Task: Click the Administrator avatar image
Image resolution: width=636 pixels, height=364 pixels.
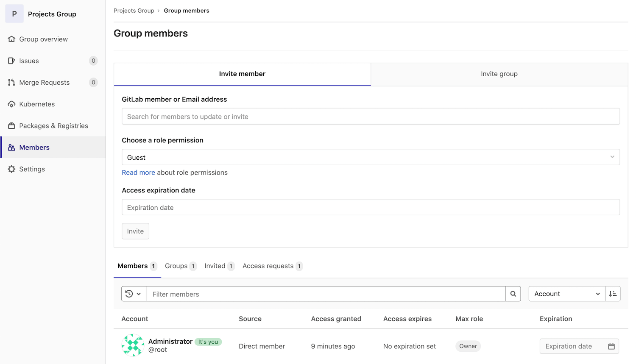Action: [x=133, y=345]
